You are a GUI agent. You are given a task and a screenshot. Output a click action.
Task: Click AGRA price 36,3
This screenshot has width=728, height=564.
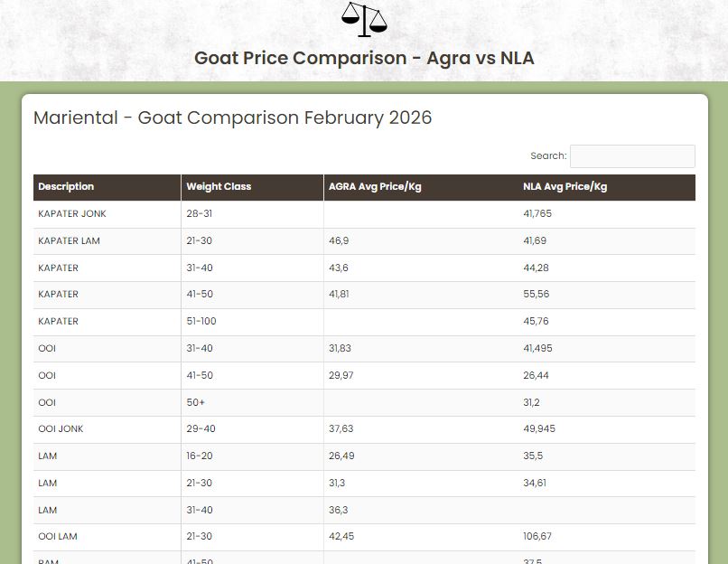pyautogui.click(x=338, y=510)
